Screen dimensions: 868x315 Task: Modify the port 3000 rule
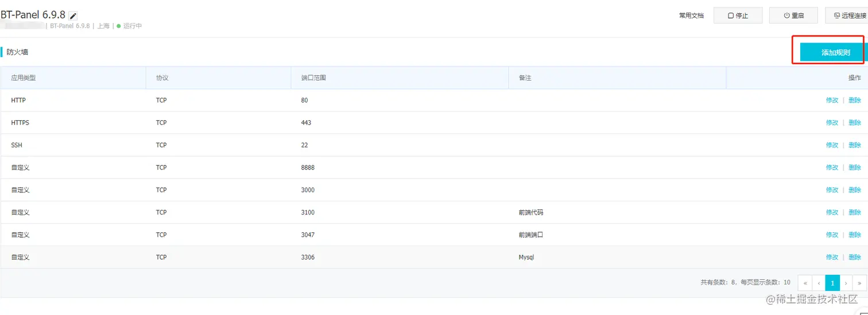tap(832, 190)
